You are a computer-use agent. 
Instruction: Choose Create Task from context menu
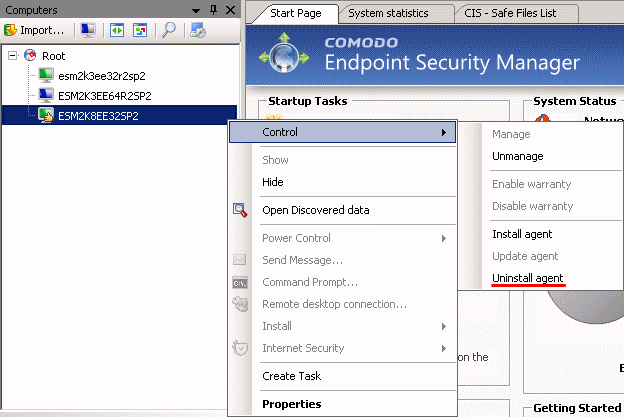(x=291, y=376)
